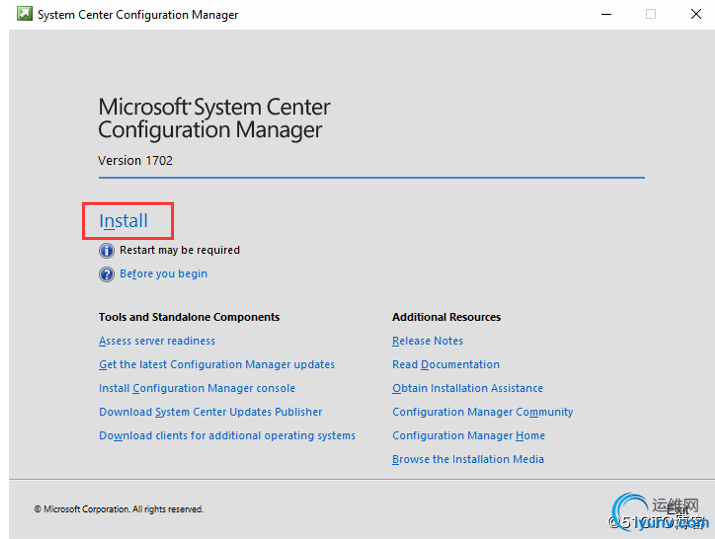Click the blue info icon near Restart notice
This screenshot has height=539, width=715.
pyautogui.click(x=106, y=251)
